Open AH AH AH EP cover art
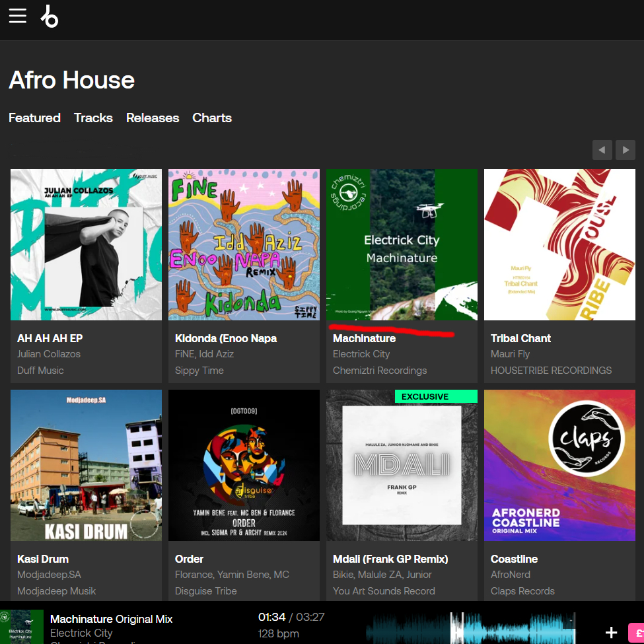 point(87,245)
